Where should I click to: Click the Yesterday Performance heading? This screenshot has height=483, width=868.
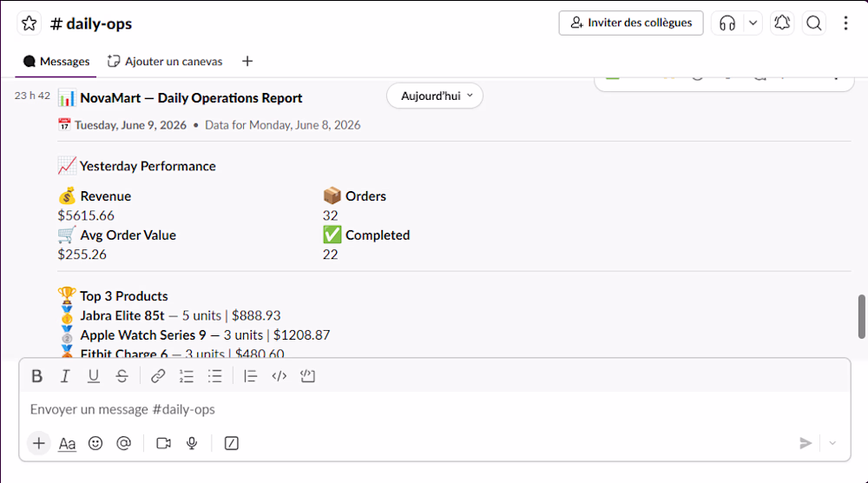(x=148, y=166)
